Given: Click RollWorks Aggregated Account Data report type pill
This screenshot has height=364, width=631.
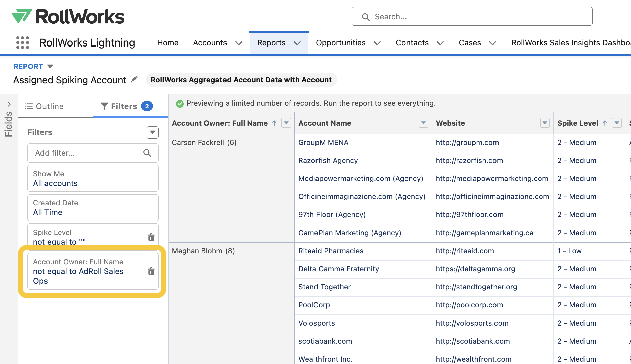Looking at the screenshot, I should coord(241,80).
